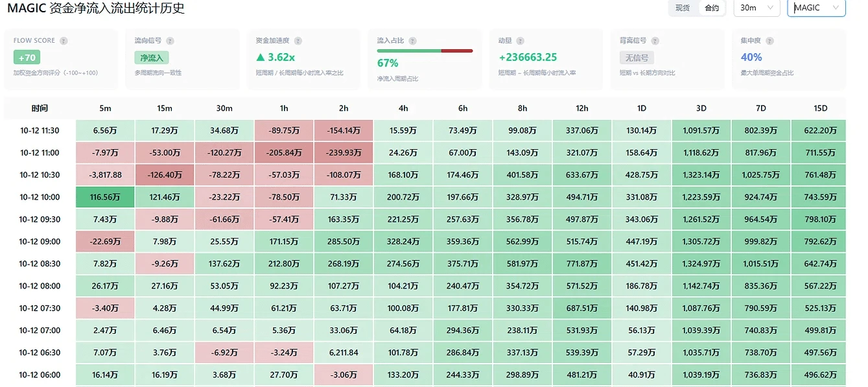Click the 7D column header
Viewport: 868px width, 387px height.
761,108
